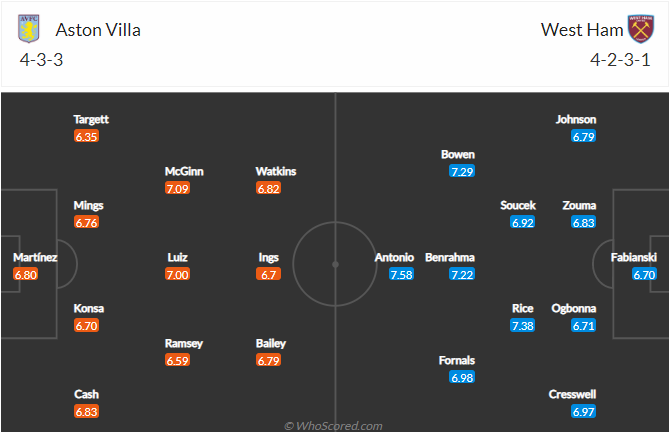The height and width of the screenshot is (432, 669).
Task: Click Fabianski's 6.70 rating badge
Action: [644, 274]
